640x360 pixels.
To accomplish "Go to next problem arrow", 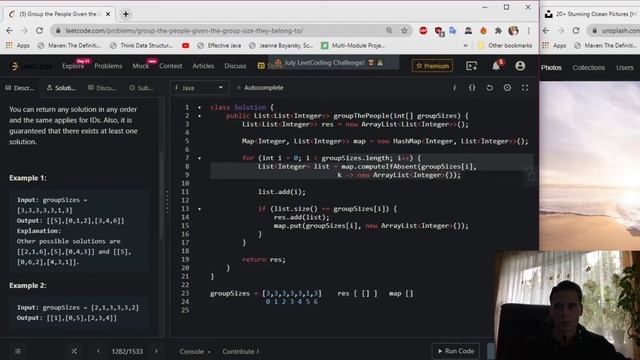I will pos(156,351).
